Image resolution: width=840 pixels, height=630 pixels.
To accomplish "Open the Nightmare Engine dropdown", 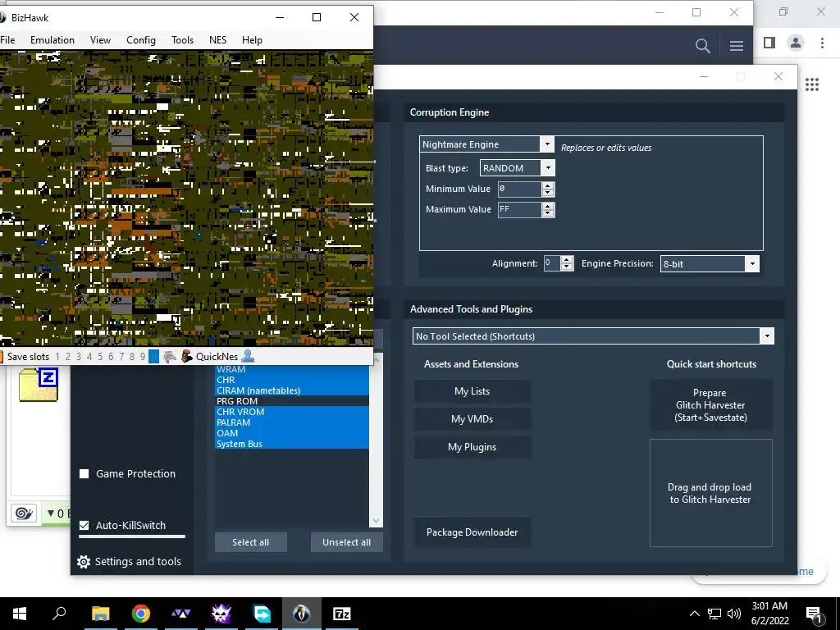I will point(547,144).
